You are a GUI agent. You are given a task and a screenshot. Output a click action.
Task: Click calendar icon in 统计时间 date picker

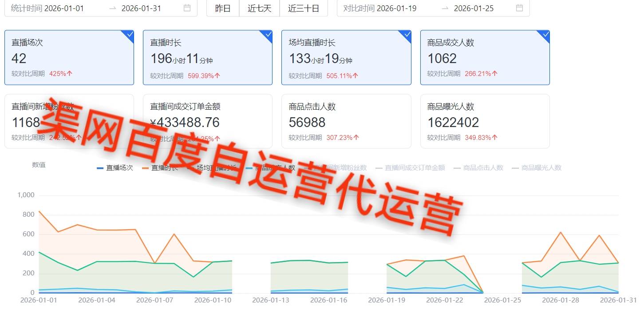[x=187, y=8]
